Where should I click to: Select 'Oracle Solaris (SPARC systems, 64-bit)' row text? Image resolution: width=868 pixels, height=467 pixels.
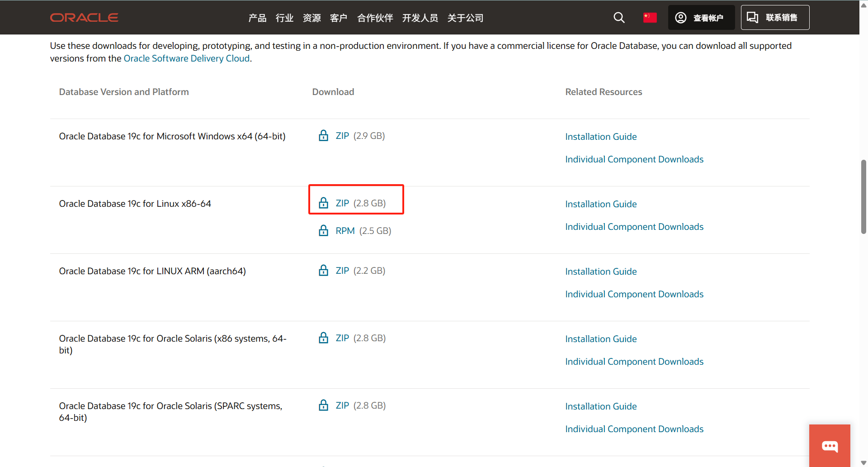171,412
